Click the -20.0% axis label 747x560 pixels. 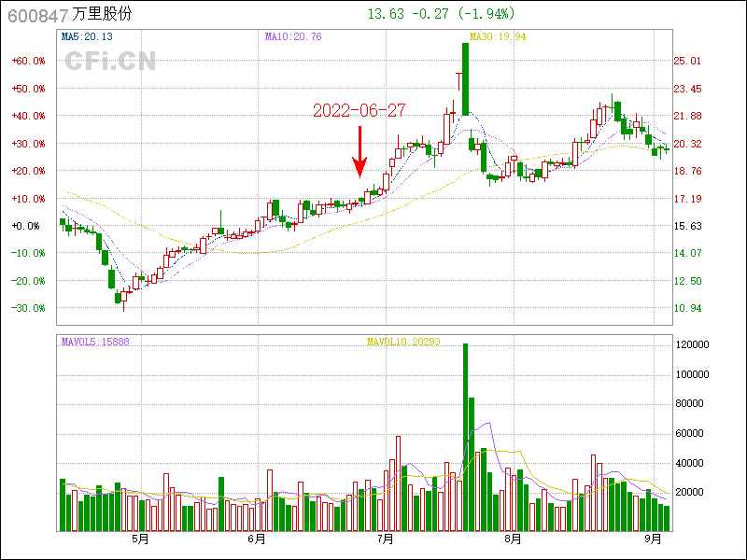[29, 281]
